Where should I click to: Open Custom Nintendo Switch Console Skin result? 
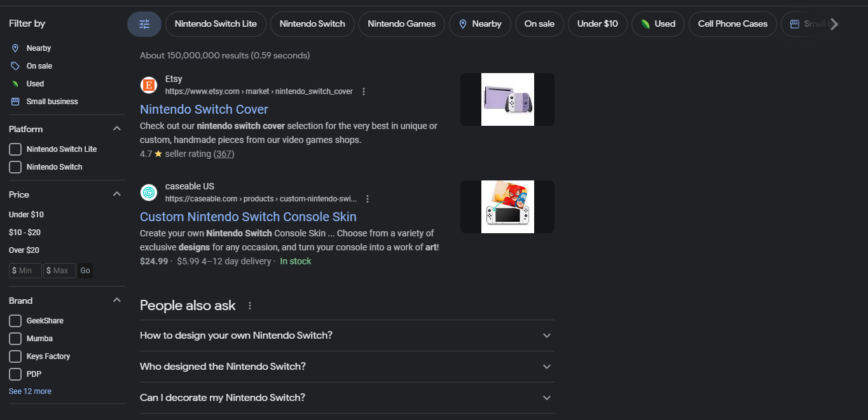click(248, 217)
